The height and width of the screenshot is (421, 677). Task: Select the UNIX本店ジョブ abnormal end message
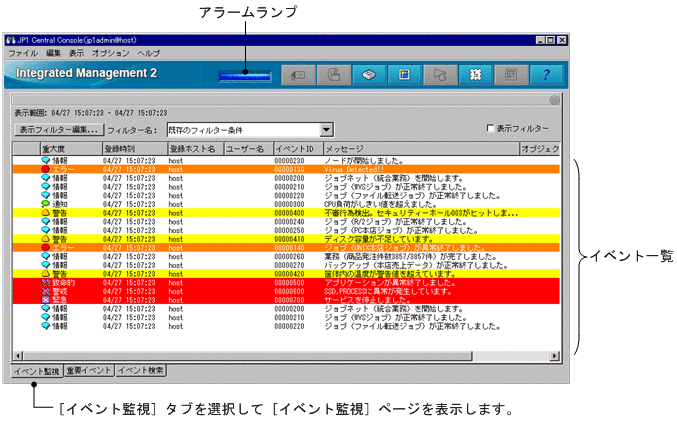pos(405,247)
